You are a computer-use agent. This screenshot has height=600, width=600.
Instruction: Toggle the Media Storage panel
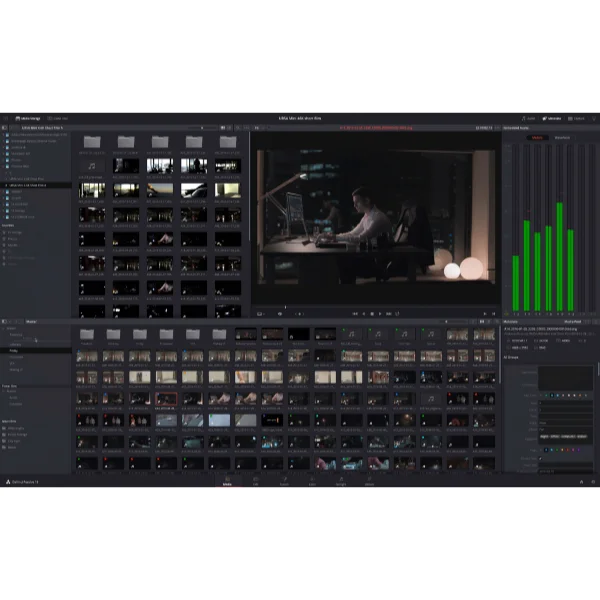[28, 118]
